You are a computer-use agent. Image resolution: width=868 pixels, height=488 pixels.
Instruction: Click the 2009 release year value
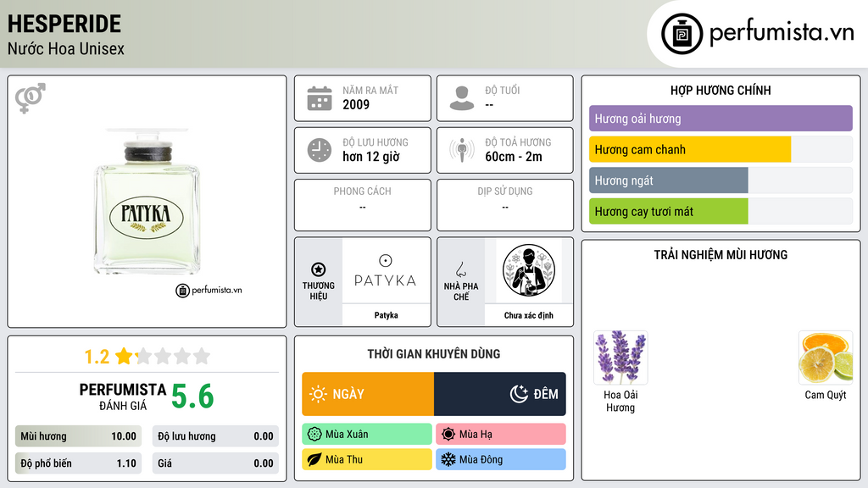click(x=356, y=104)
